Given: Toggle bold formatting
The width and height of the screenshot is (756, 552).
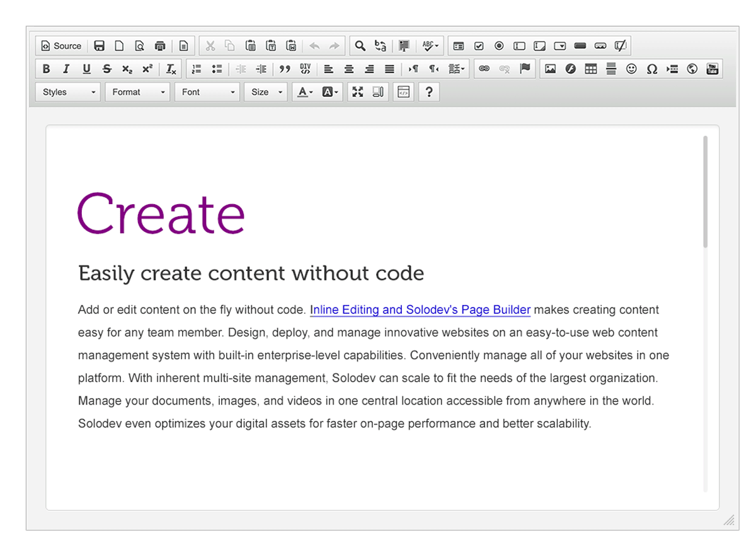Looking at the screenshot, I should (46, 69).
